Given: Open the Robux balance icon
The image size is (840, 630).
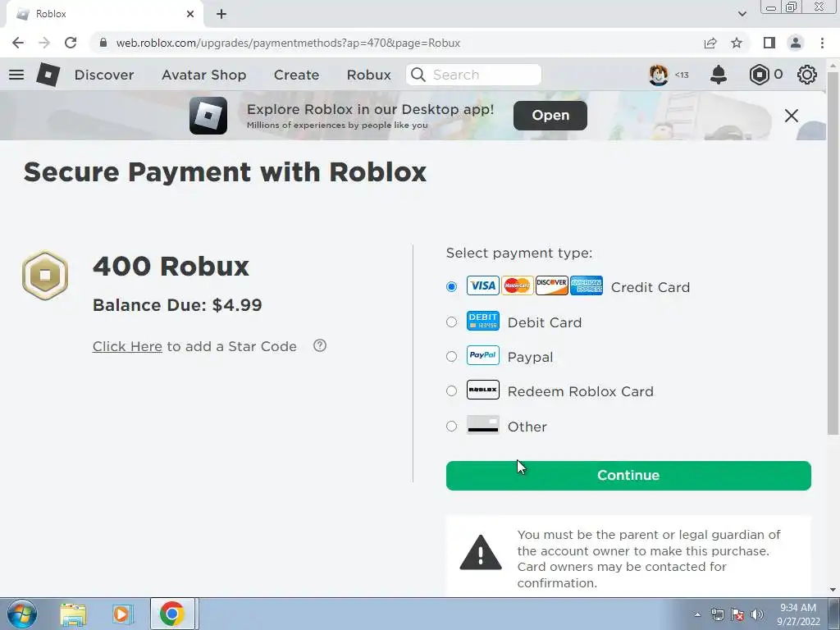Looking at the screenshot, I should (759, 75).
